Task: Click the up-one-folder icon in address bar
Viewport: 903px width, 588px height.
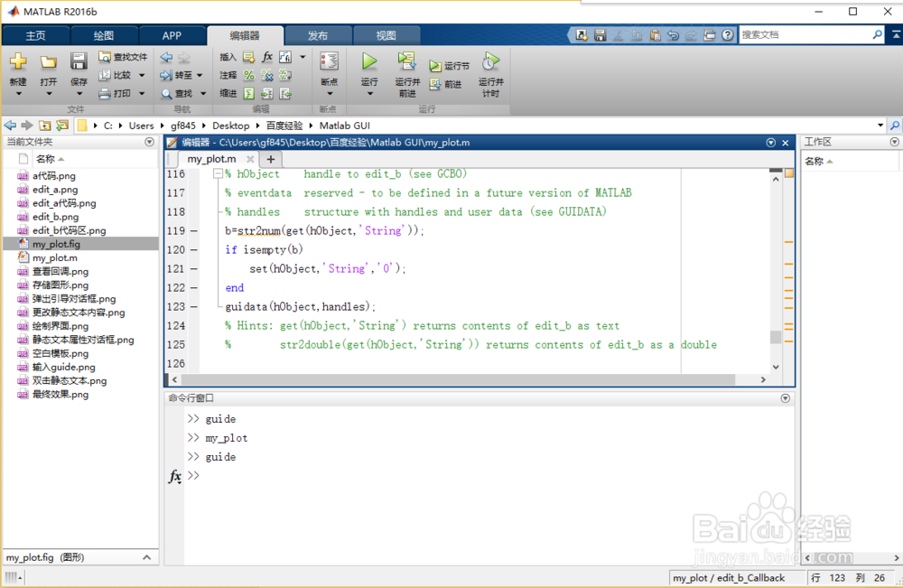Action: point(44,125)
